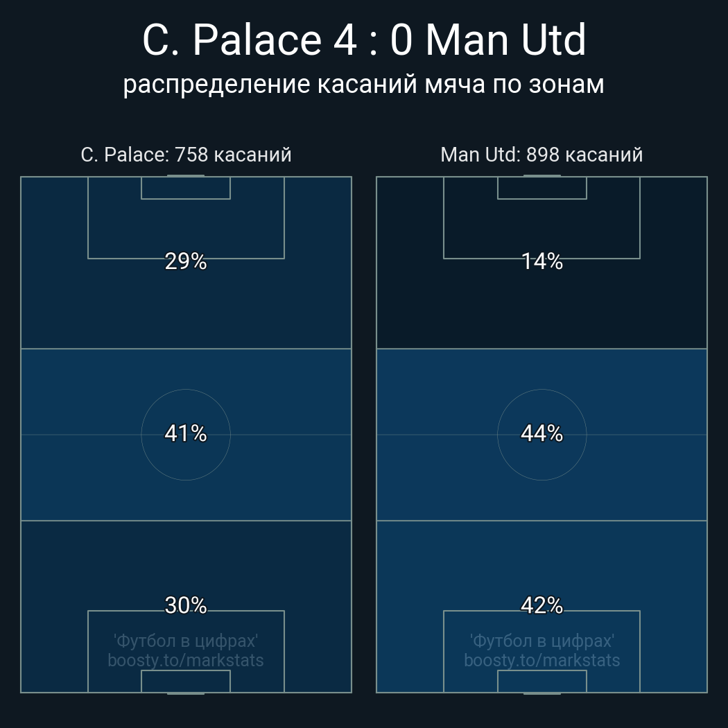Open the boosty.to/markstats link on Palace's pitch
728x728 pixels.
pos(186,660)
